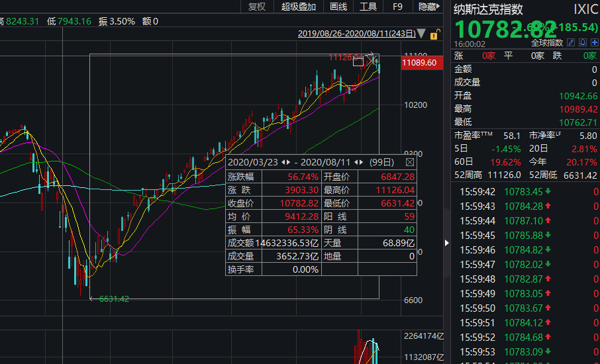This screenshot has width=600, height=364.
Task: Open the 工具 menu
Action: tap(368, 7)
